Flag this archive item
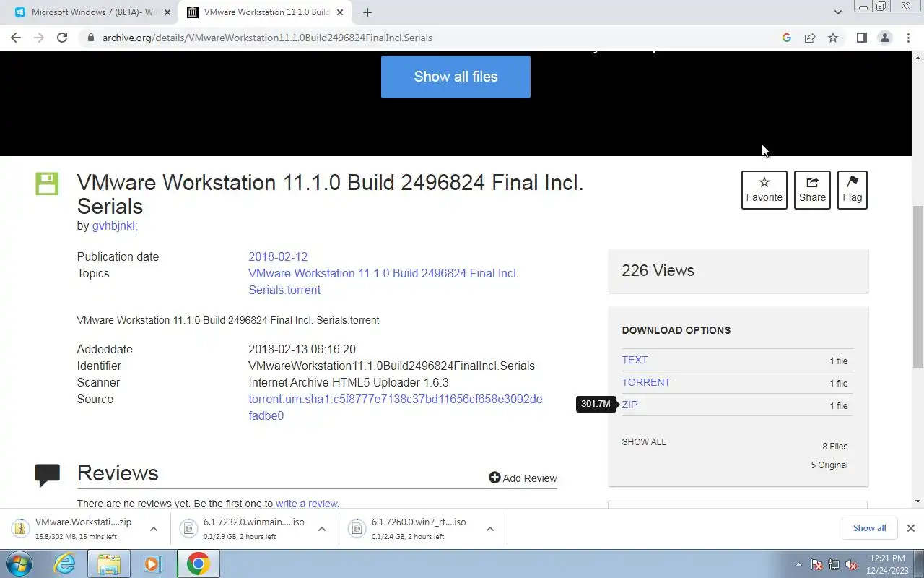The image size is (924, 578). pyautogui.click(x=852, y=190)
